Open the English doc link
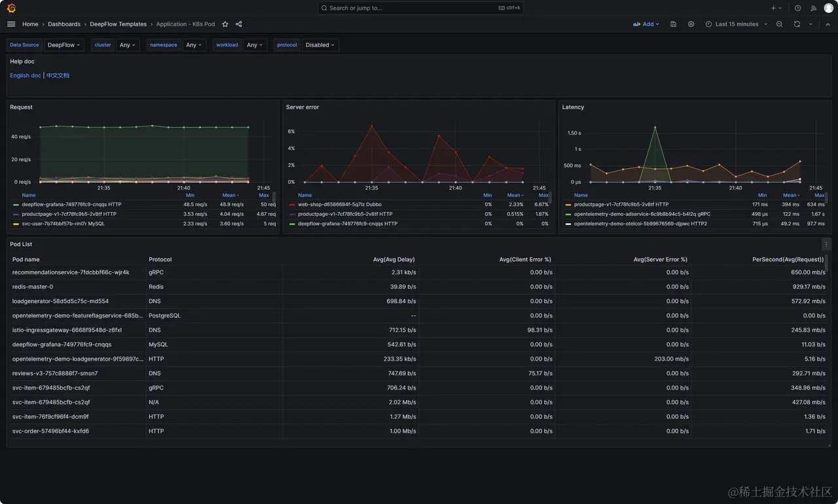This screenshot has height=504, width=838. (26, 75)
